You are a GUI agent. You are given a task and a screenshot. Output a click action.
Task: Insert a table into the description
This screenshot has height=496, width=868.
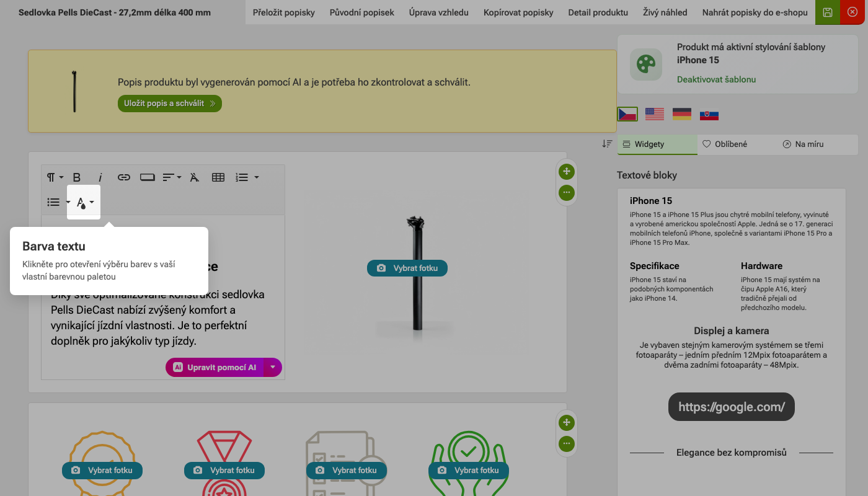(x=218, y=177)
